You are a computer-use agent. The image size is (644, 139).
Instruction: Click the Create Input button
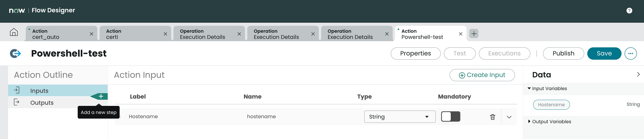[482, 75]
